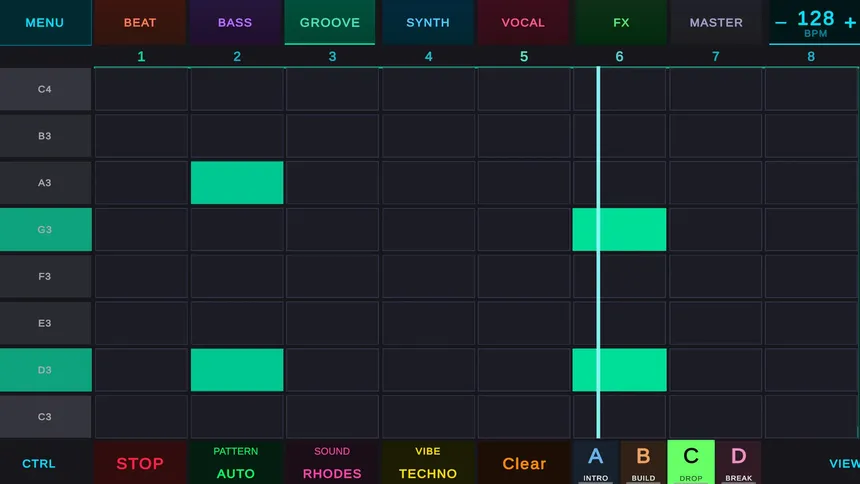Screen dimensions: 860x484
Task: Open the PATTERN AUTO selector
Action: 236,462
